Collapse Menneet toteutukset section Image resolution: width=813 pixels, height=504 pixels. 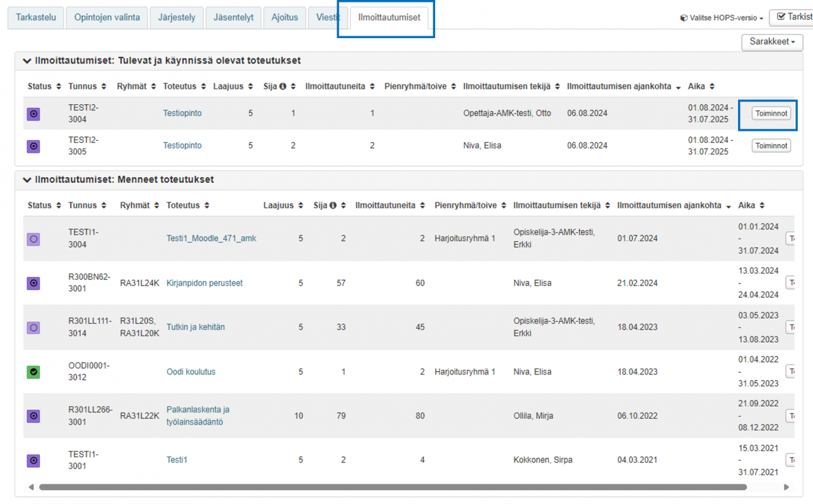click(27, 180)
